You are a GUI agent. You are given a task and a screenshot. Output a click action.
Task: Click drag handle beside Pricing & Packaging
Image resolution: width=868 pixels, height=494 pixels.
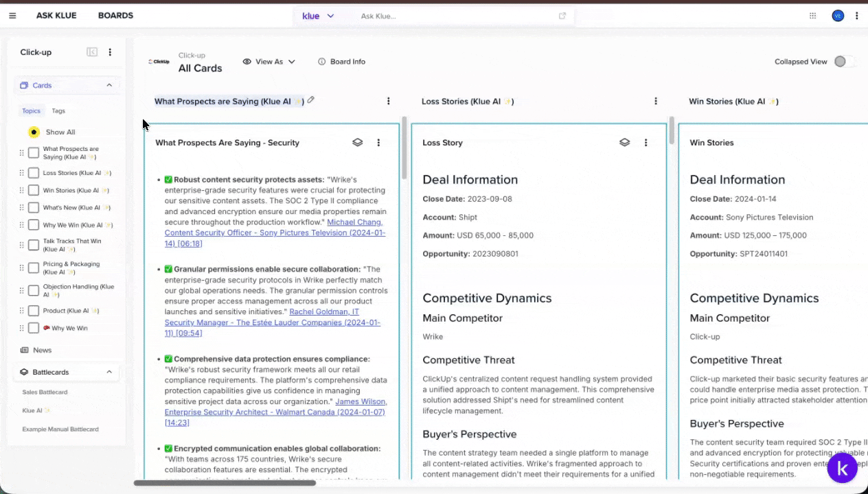[21, 268]
